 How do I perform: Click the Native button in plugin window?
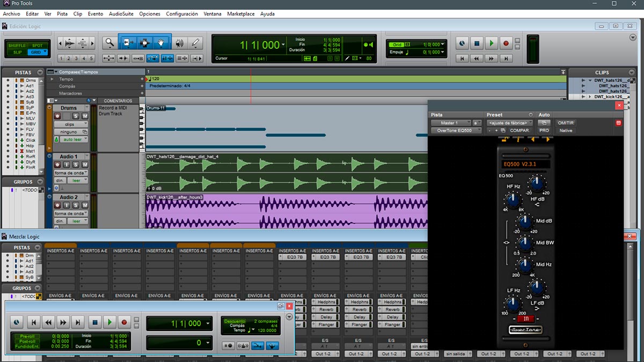click(566, 130)
